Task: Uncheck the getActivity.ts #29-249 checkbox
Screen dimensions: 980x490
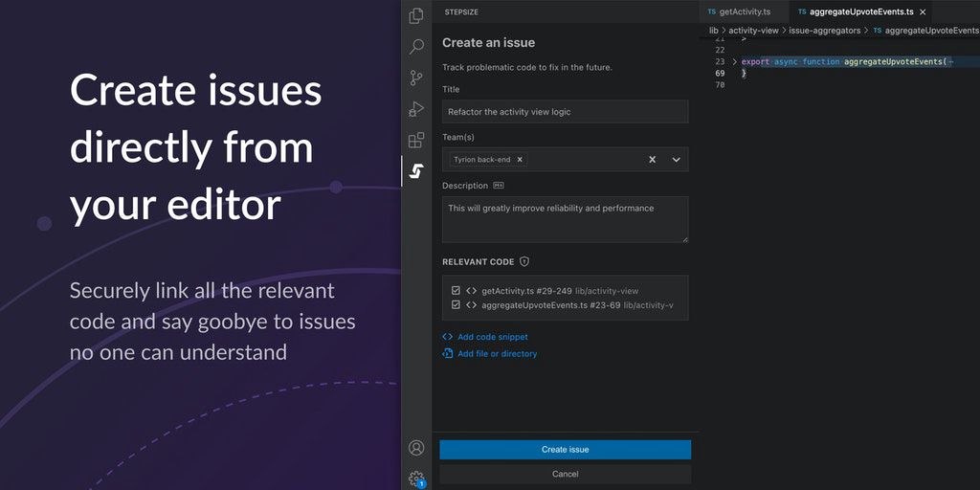Action: (x=456, y=291)
